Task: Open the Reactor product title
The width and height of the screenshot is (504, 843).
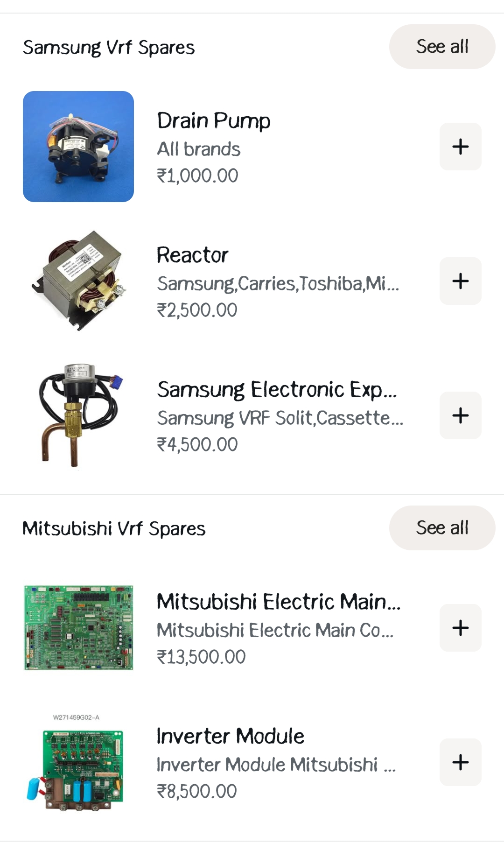Action: pyautogui.click(x=192, y=255)
